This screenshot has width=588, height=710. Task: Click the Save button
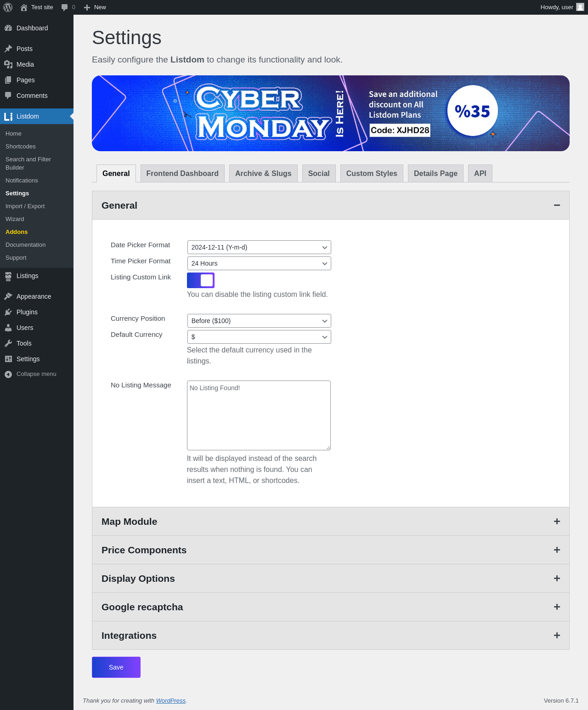116,667
